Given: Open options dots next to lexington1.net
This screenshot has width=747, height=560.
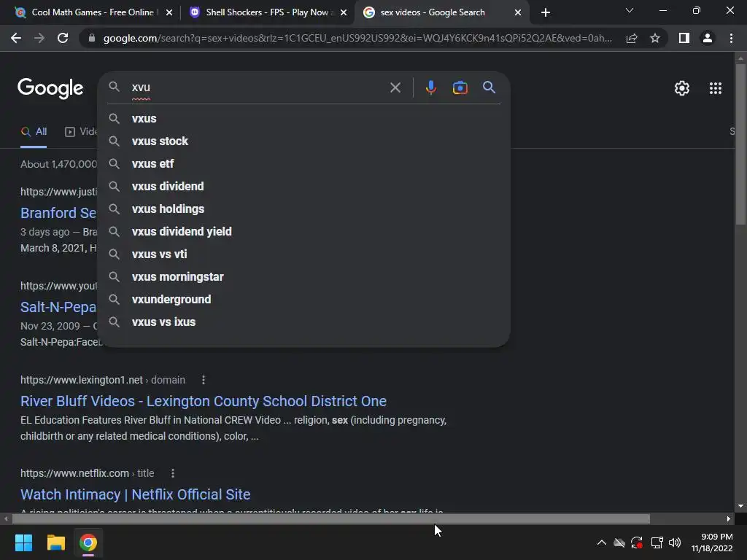Looking at the screenshot, I should (x=204, y=380).
